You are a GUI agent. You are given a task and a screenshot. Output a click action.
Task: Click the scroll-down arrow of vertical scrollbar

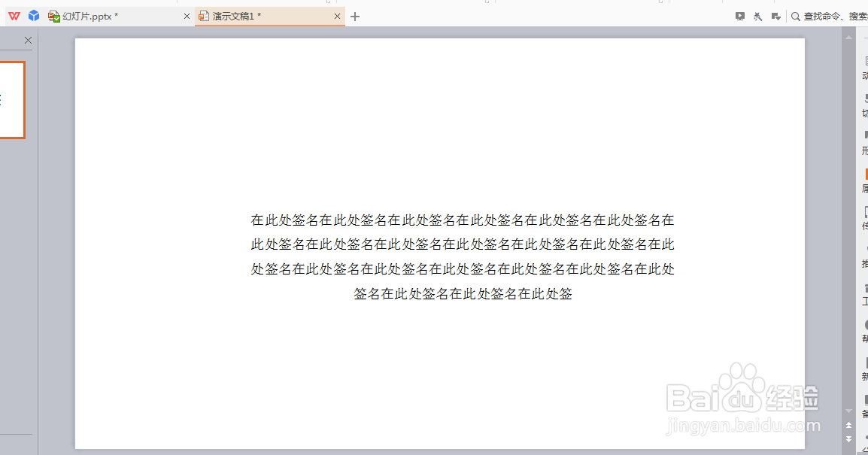pos(848,411)
